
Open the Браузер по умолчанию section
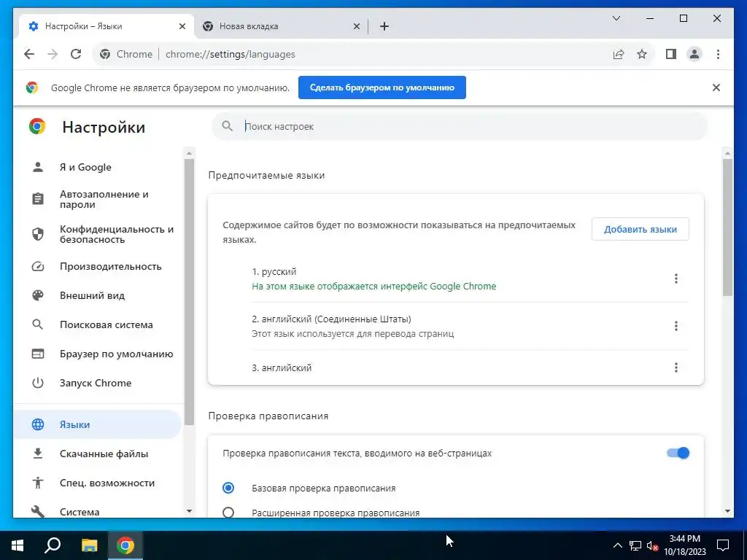click(97, 354)
